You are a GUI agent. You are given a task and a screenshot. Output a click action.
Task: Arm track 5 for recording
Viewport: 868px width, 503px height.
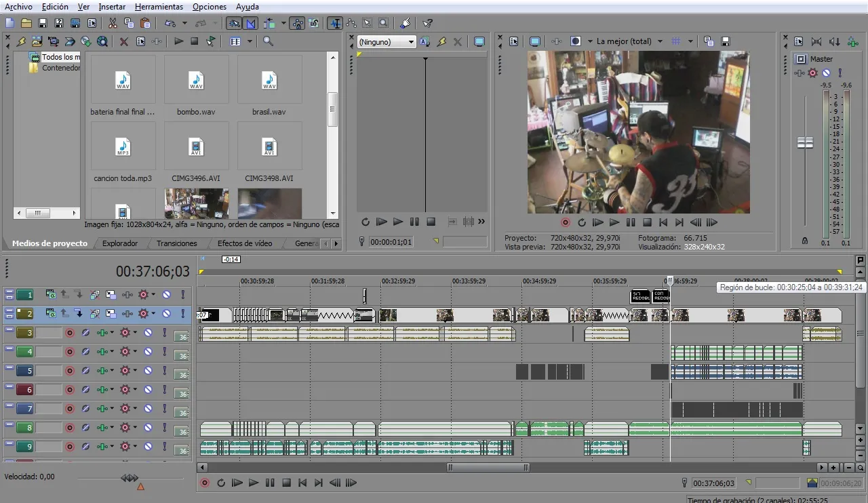(x=69, y=371)
